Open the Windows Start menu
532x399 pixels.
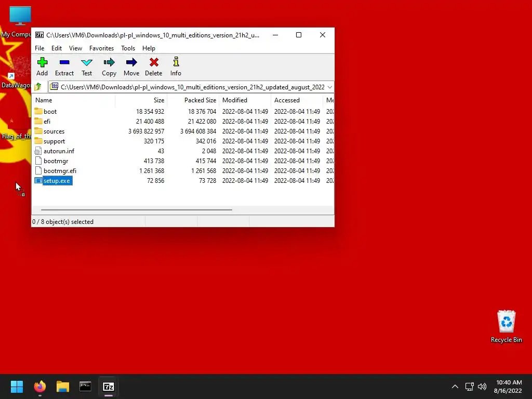click(x=17, y=387)
